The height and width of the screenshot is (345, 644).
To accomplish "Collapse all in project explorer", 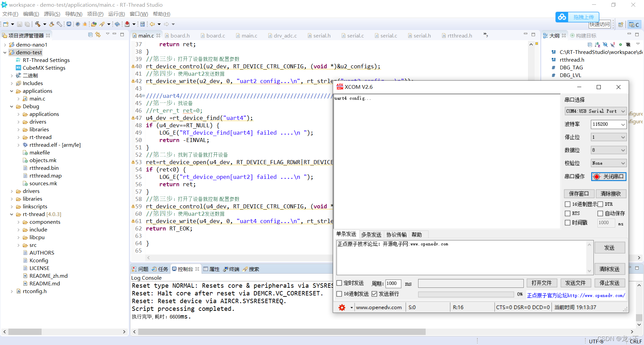I will [x=90, y=35].
